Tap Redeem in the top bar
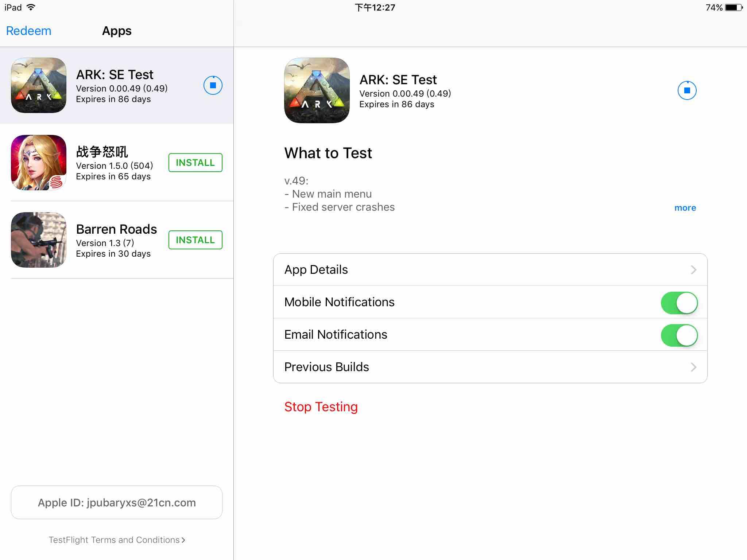747x560 pixels. click(x=29, y=31)
